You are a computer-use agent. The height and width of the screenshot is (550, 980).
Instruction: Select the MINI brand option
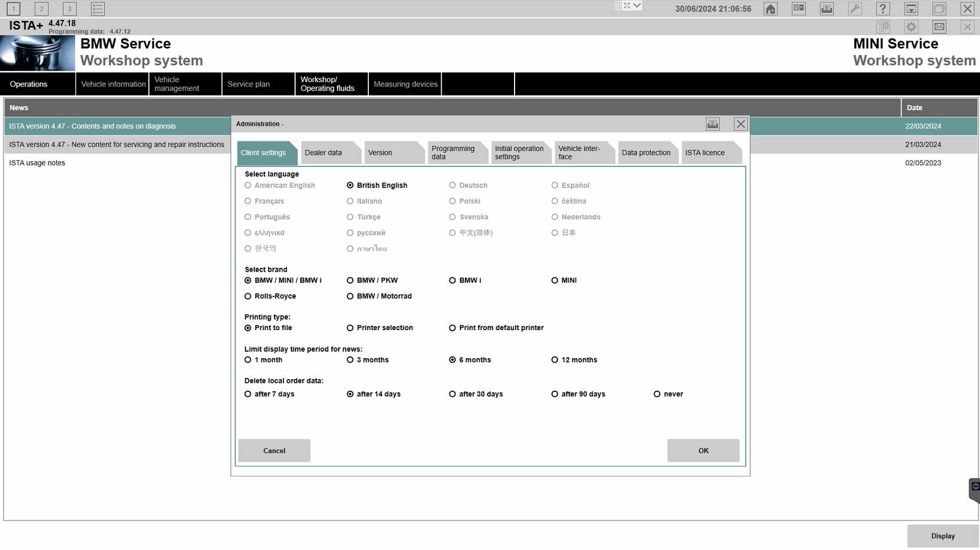coord(564,281)
